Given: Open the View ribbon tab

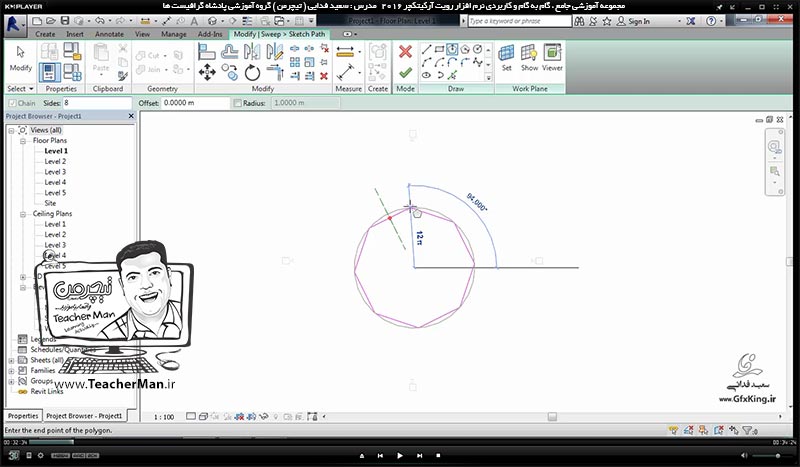Looking at the screenshot, I should (142, 34).
